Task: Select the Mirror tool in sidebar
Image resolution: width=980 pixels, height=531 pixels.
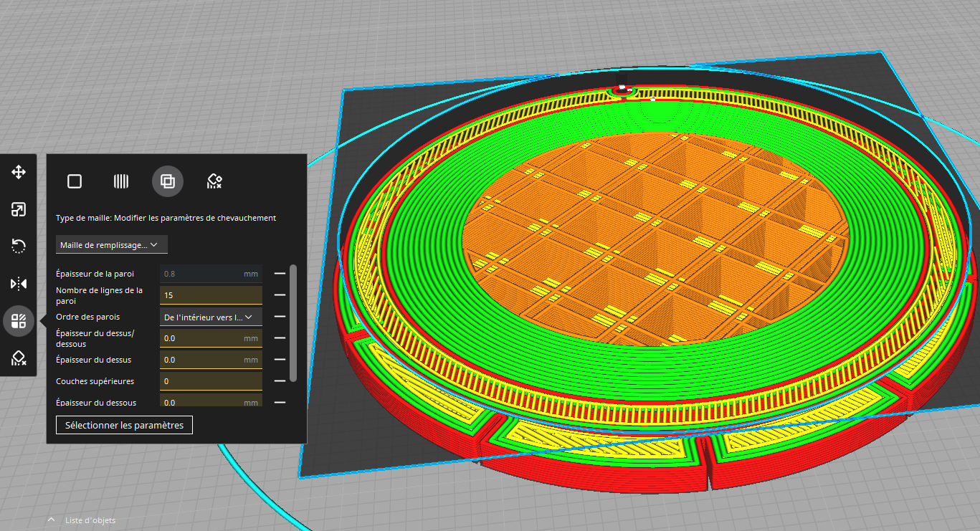Action: (19, 284)
